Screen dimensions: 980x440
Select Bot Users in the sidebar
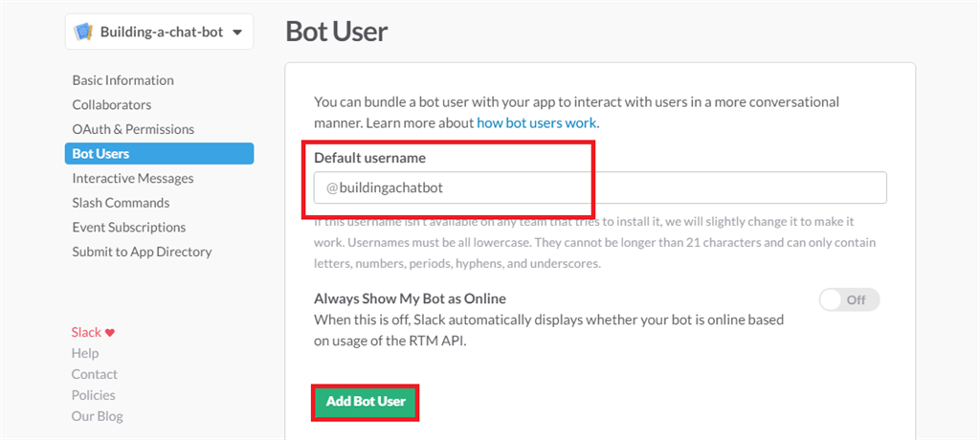click(100, 154)
